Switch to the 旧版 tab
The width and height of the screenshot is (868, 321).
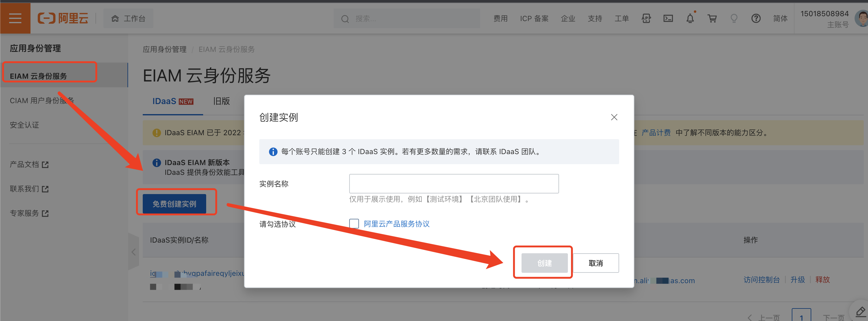click(221, 101)
